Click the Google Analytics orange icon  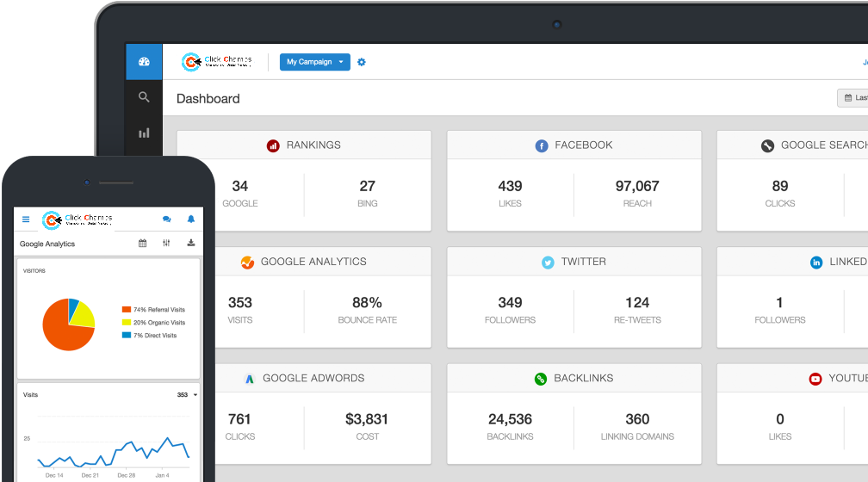pyautogui.click(x=247, y=263)
